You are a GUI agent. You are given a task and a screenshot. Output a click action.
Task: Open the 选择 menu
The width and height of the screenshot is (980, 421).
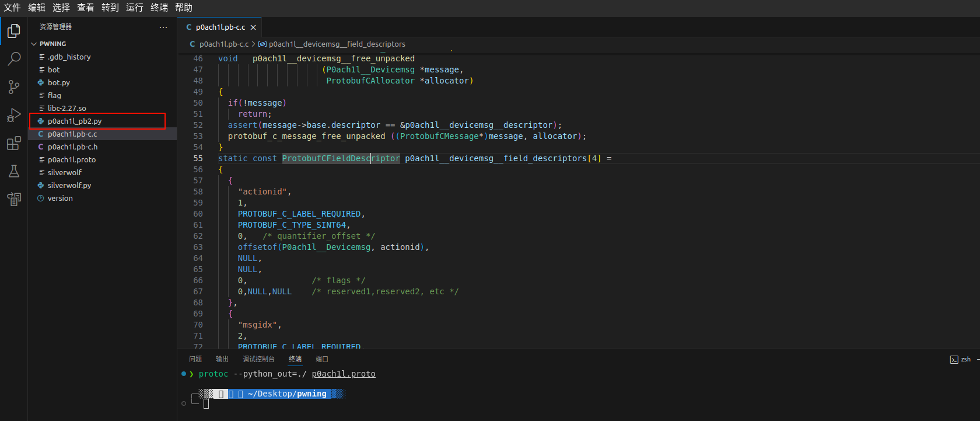(61, 8)
